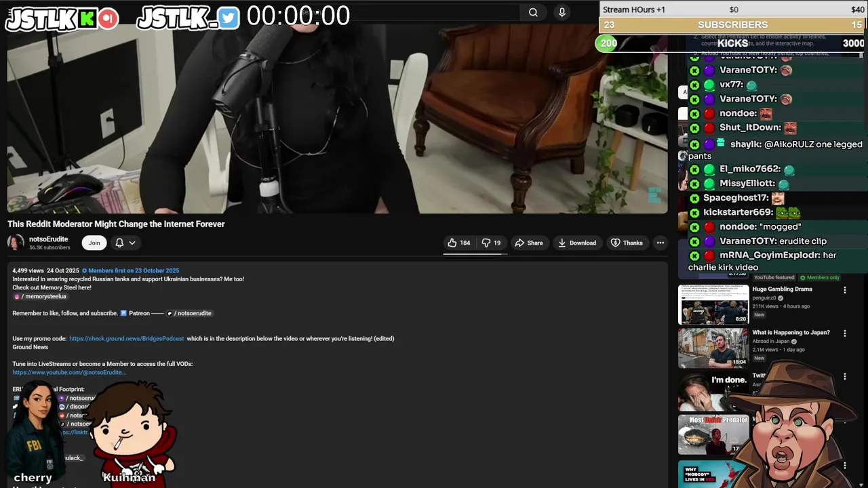868x488 pixels.
Task: Select the Members only filter chip
Action: pos(820,277)
